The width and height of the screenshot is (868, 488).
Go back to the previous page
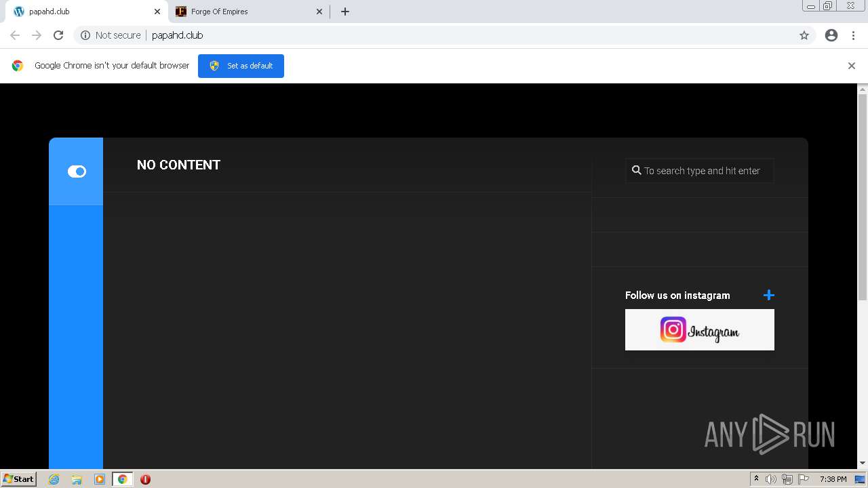pos(15,35)
